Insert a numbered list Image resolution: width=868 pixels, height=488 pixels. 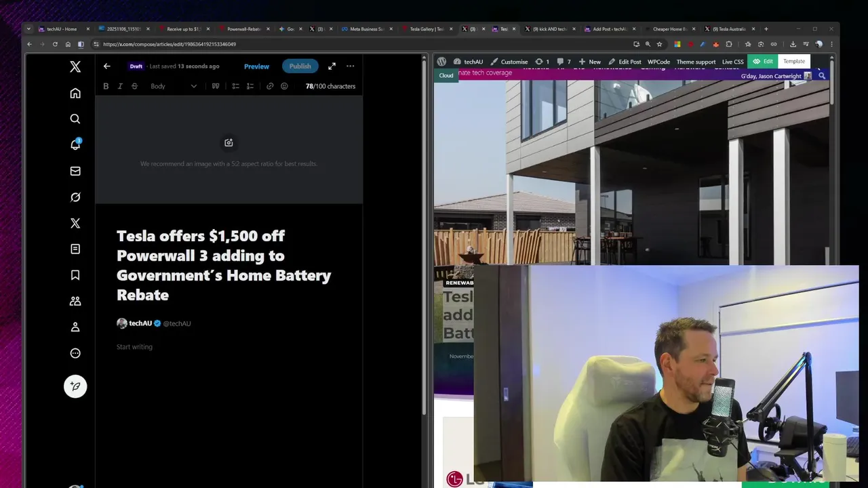coord(250,86)
